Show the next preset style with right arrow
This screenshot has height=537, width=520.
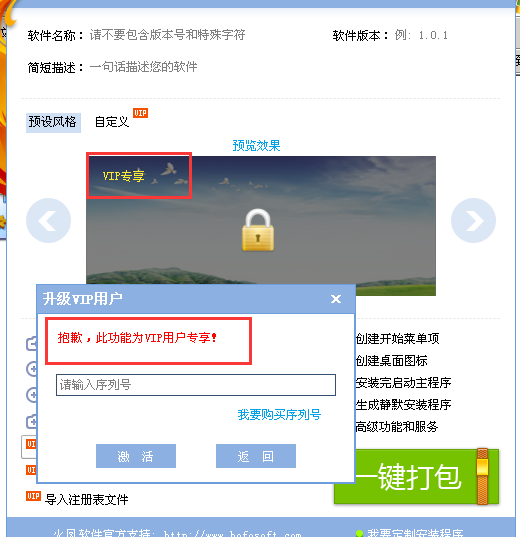click(473, 220)
